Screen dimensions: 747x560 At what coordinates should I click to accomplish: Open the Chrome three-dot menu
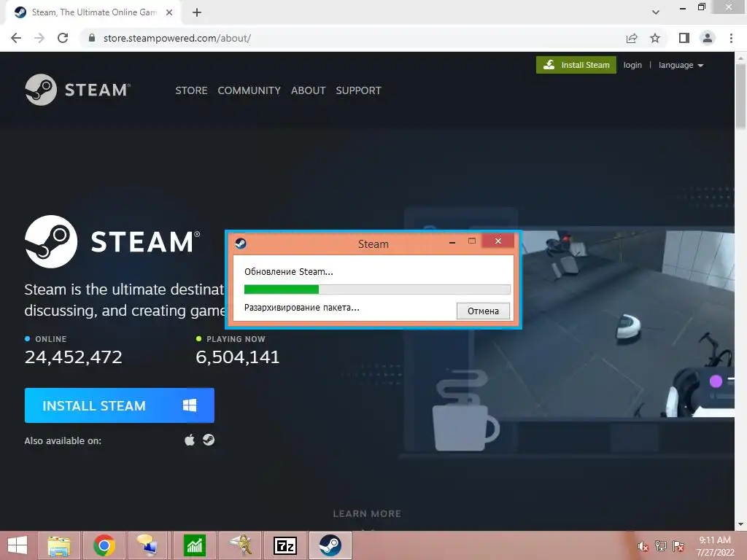point(731,38)
